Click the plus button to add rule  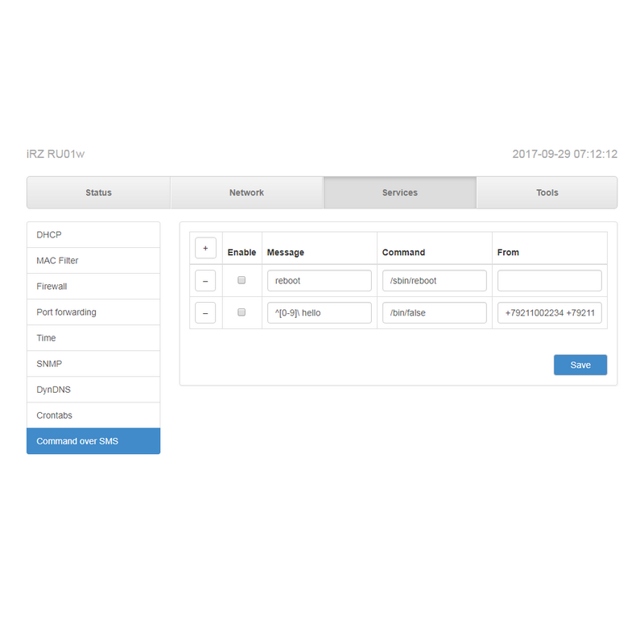(x=205, y=248)
